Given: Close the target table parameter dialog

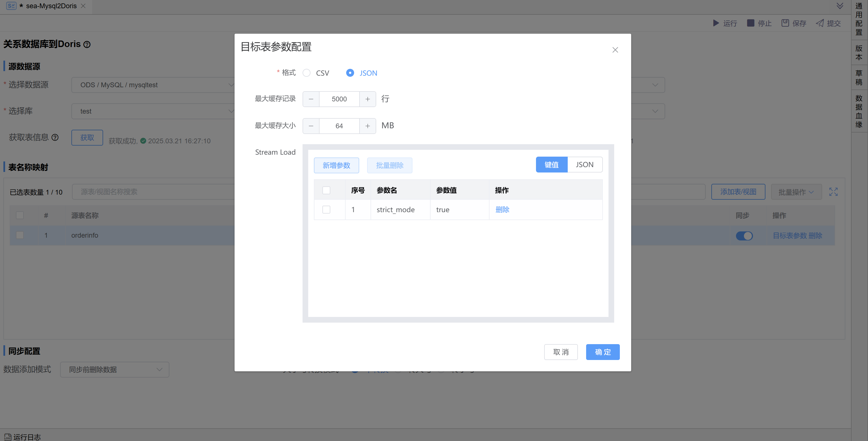Looking at the screenshot, I should tap(615, 50).
